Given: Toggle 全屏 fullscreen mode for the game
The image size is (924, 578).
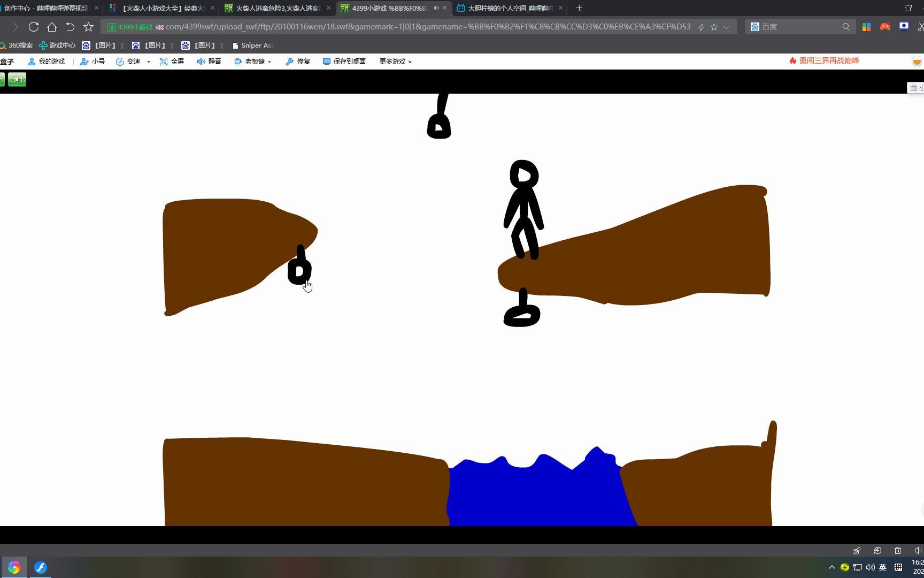Looking at the screenshot, I should [172, 62].
